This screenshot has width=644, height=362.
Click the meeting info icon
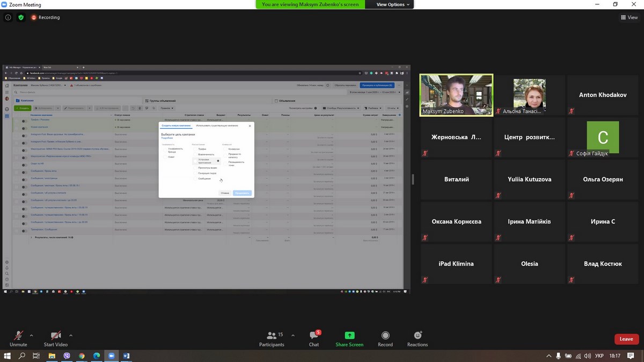(8, 17)
